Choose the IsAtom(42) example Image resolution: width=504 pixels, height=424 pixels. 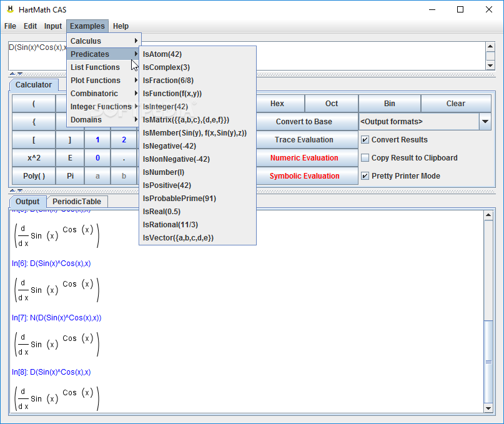pyautogui.click(x=197, y=54)
